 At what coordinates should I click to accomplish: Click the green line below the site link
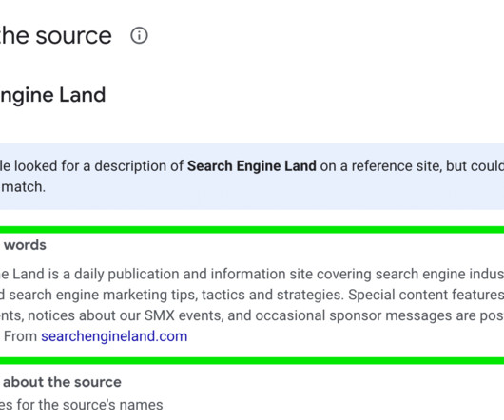252,360
